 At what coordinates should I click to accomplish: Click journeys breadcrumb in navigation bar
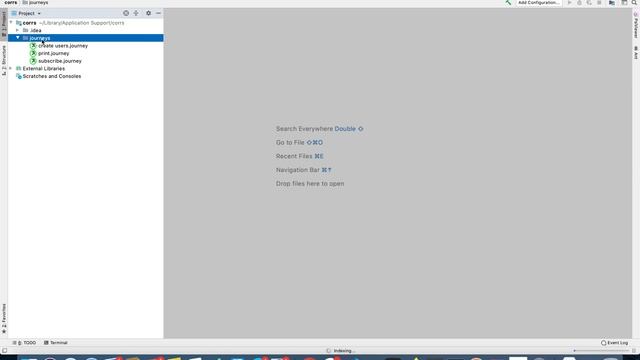click(x=36, y=2)
